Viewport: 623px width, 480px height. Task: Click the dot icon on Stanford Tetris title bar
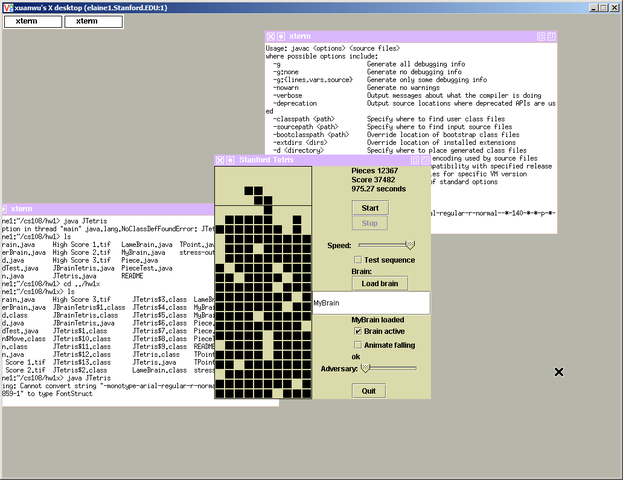230,160
